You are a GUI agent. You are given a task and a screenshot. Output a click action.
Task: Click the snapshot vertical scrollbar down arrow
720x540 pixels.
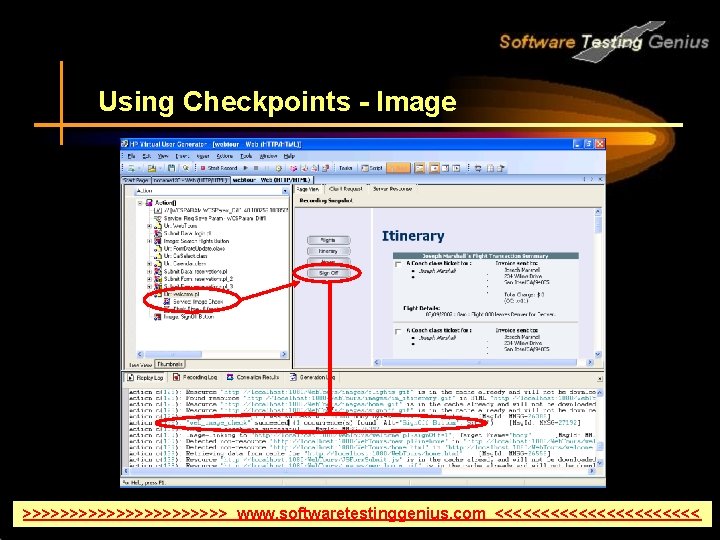click(598, 354)
